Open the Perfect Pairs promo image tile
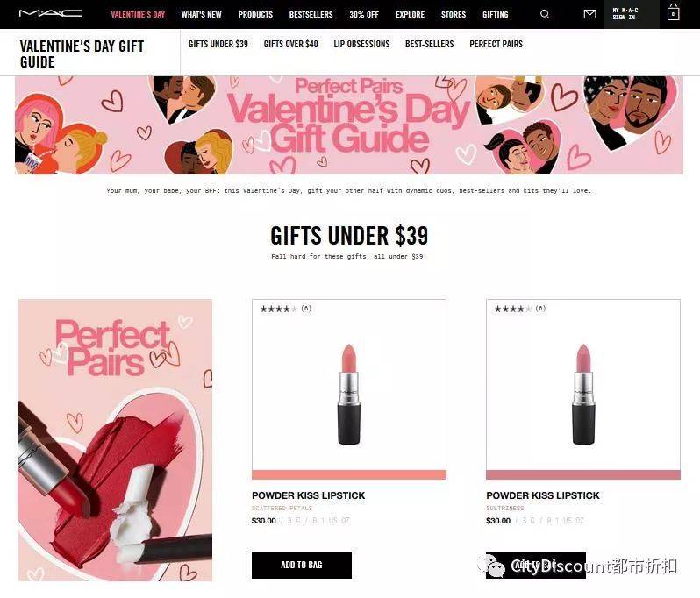The height and width of the screenshot is (598, 700). 115,440
